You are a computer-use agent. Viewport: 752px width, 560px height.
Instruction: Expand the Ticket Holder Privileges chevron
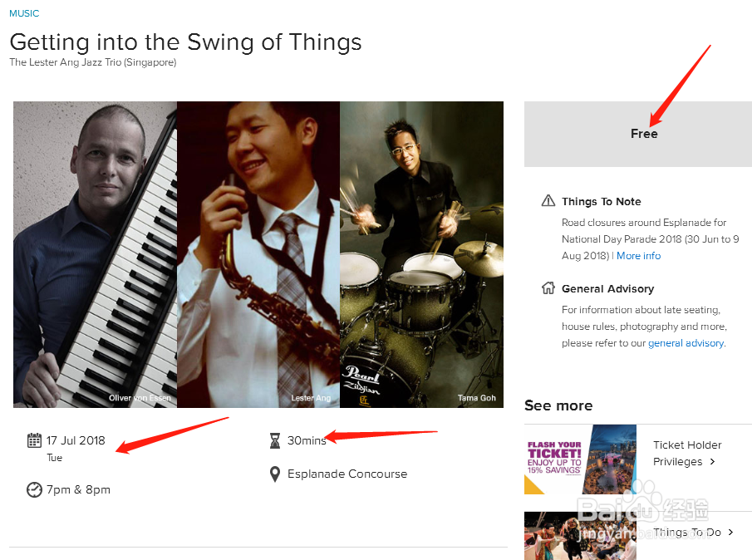tap(713, 462)
